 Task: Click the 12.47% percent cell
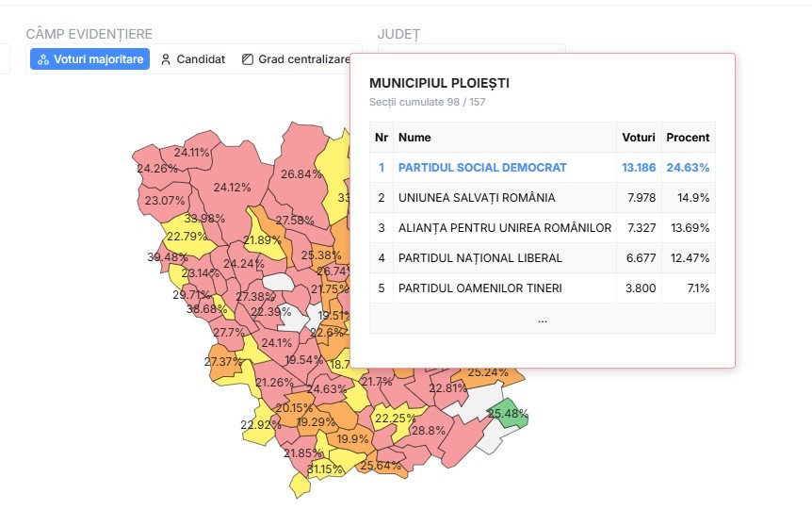pyautogui.click(x=690, y=257)
